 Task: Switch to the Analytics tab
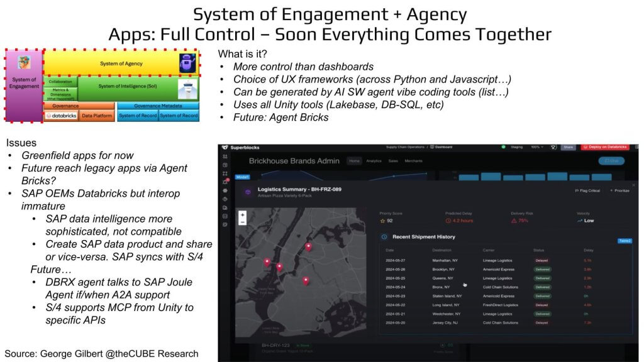click(x=374, y=161)
